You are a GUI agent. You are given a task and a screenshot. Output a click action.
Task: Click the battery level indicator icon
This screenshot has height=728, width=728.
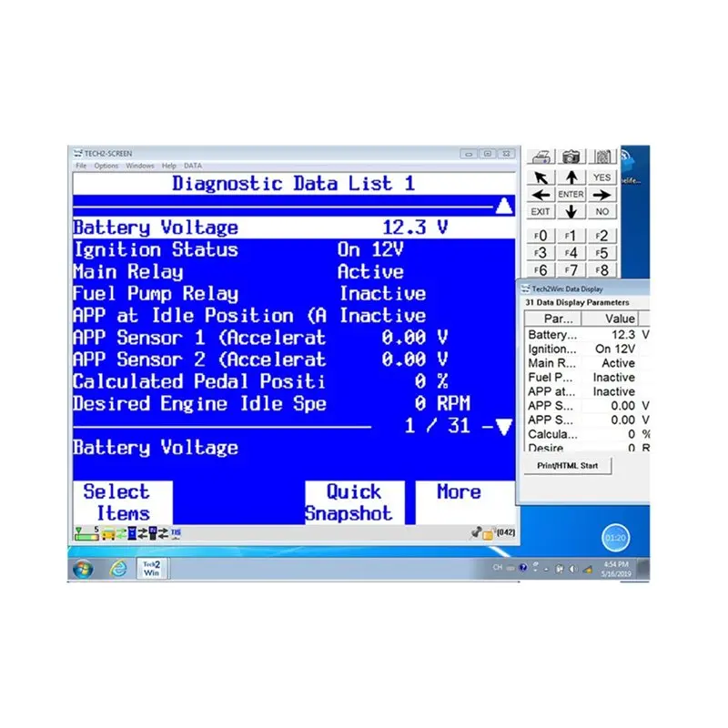click(x=86, y=534)
